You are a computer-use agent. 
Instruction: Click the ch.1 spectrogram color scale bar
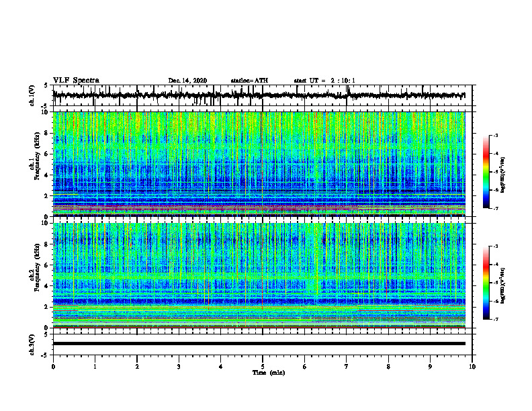click(x=486, y=172)
